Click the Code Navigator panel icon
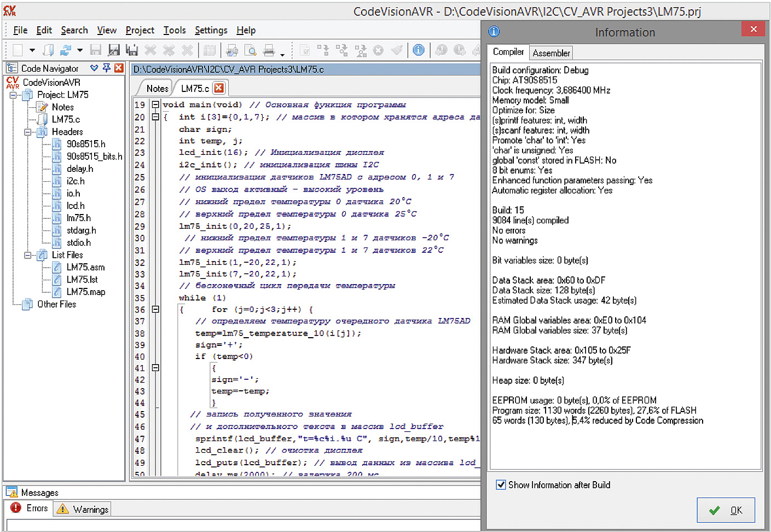Screen dimensions: 771x532 tap(12, 68)
